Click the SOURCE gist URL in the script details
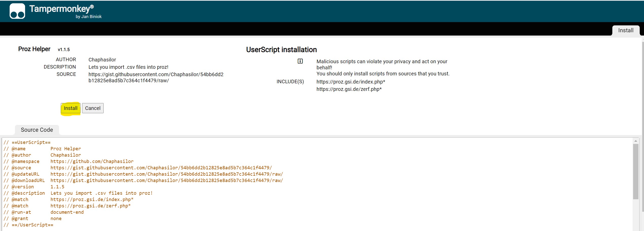Screen dimensions: 644x231 156,77
